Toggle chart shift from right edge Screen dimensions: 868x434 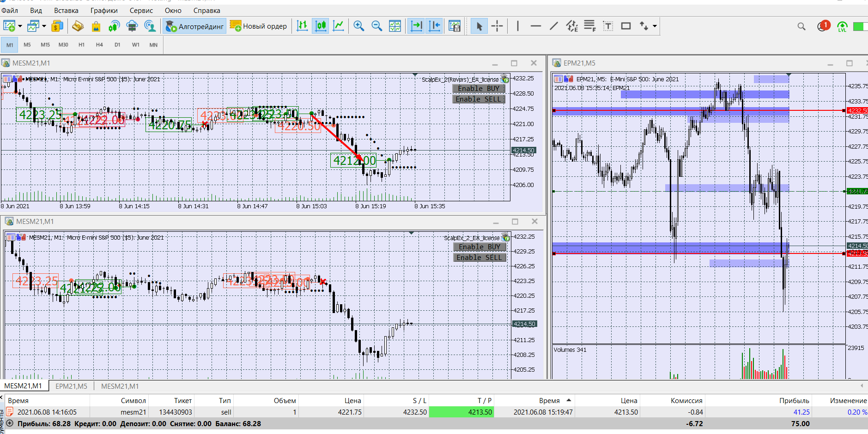coord(434,26)
